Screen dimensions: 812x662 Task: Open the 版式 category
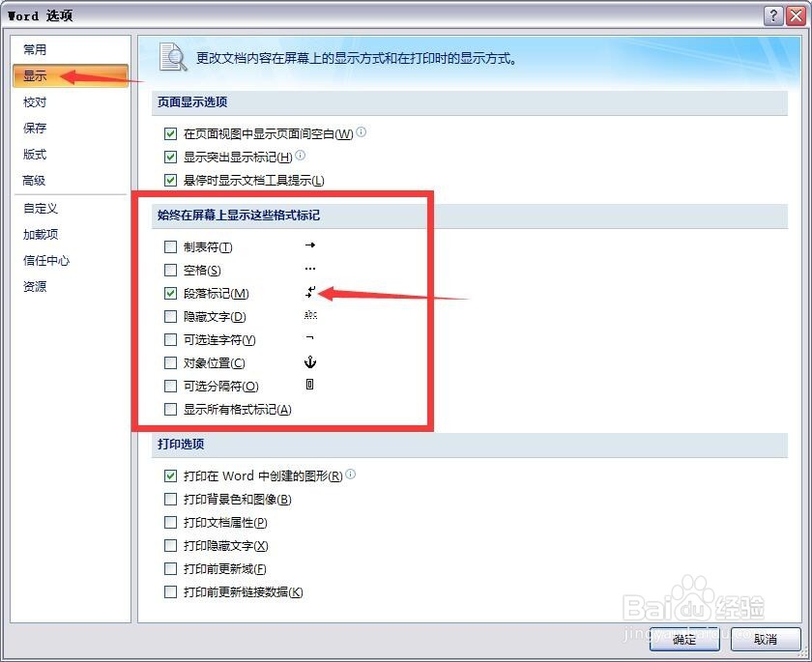35,155
